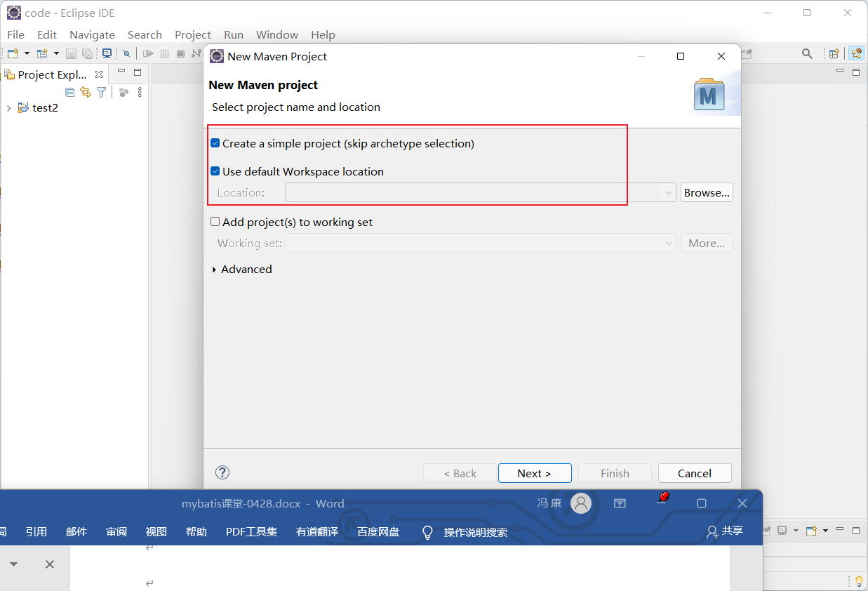This screenshot has width=868, height=591.
Task: Close the Project Explorer view tab
Action: (99, 74)
